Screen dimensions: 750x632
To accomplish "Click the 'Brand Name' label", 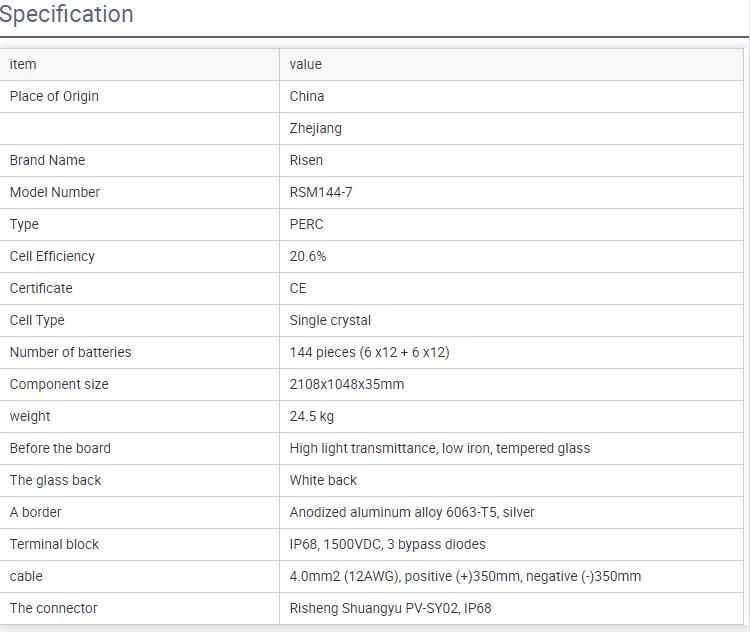I will coord(47,160).
